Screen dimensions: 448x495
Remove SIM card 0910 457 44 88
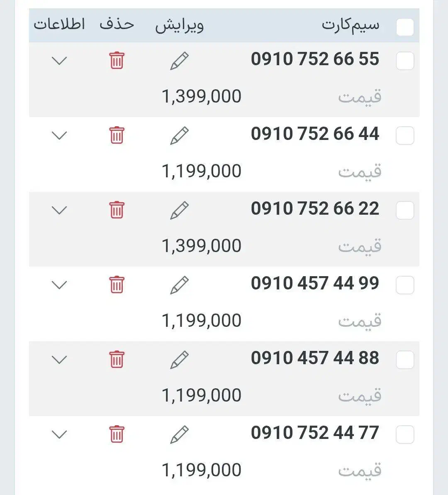click(117, 360)
